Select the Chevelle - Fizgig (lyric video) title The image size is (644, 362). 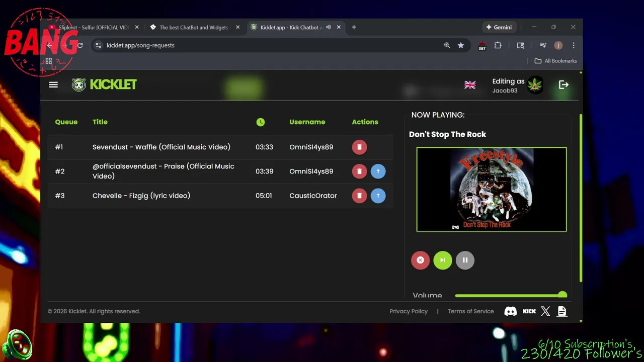(x=141, y=196)
